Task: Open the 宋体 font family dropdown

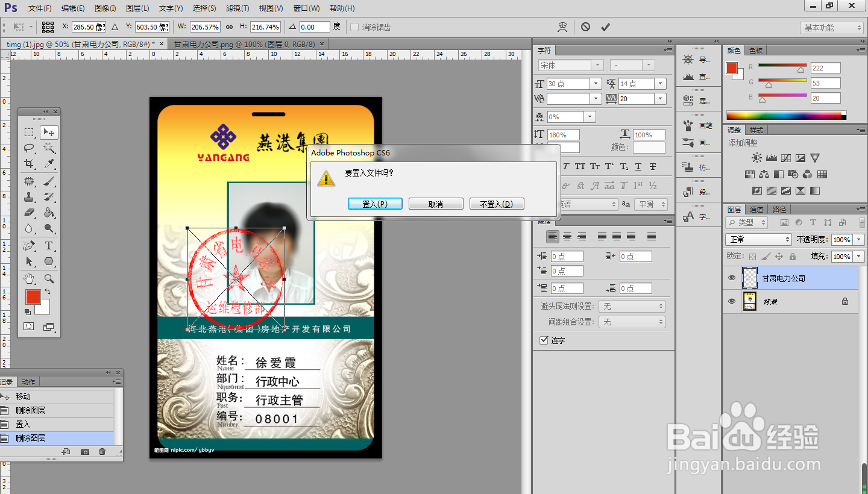Action: (x=597, y=65)
